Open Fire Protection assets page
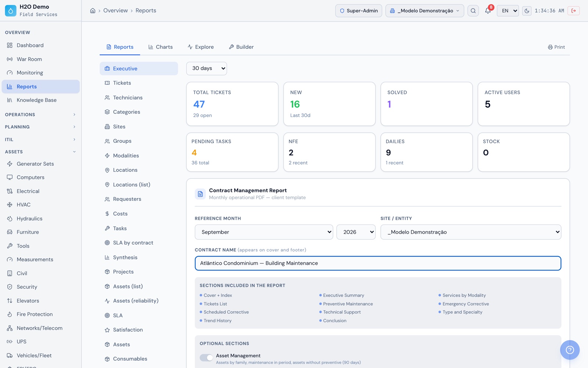 pyautogui.click(x=40, y=314)
